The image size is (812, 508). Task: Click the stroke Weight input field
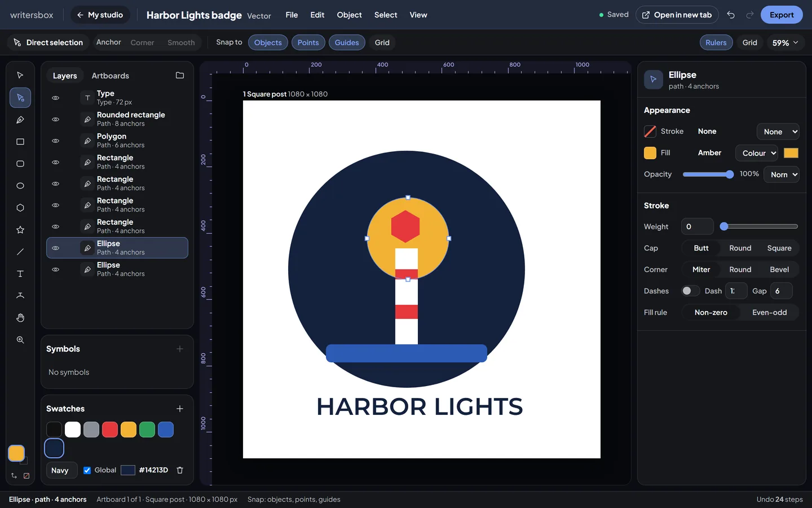(x=697, y=226)
